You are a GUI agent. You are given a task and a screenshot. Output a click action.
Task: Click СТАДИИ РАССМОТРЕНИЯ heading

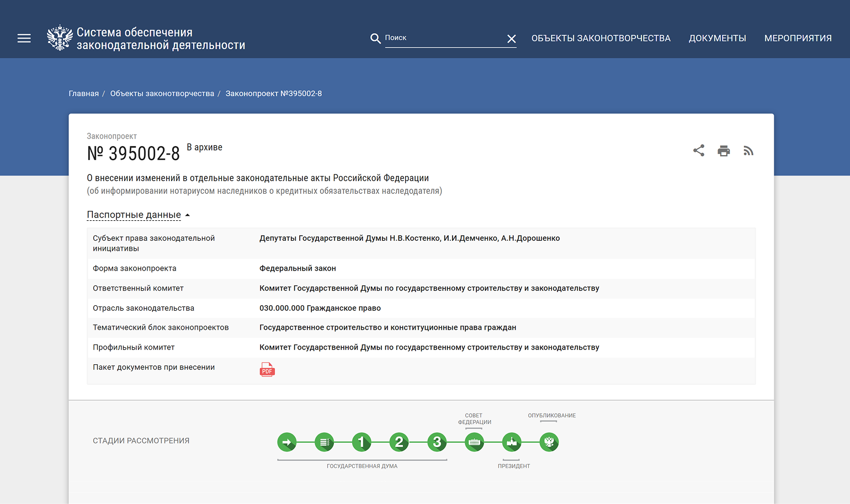141,441
